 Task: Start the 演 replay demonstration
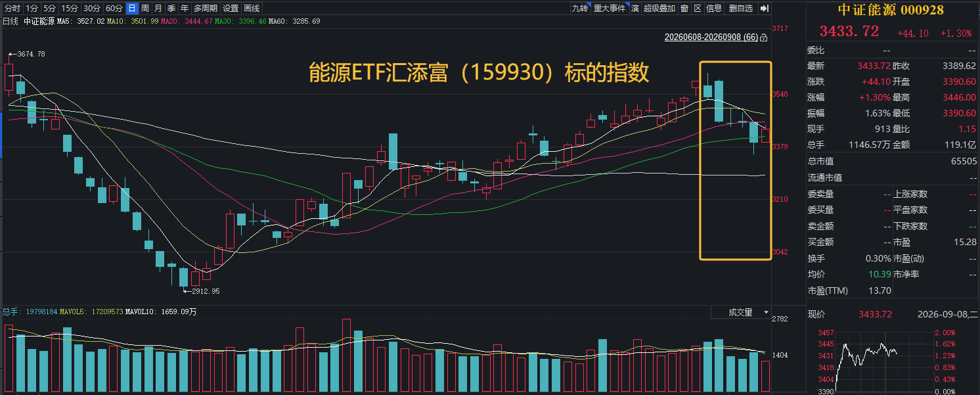tap(635, 9)
